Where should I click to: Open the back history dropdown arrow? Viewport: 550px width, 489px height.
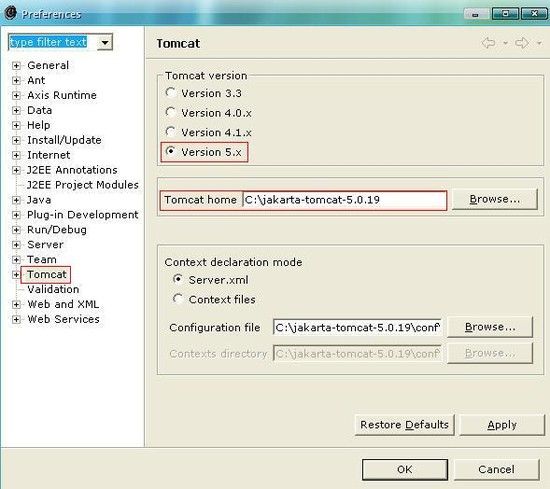click(505, 43)
